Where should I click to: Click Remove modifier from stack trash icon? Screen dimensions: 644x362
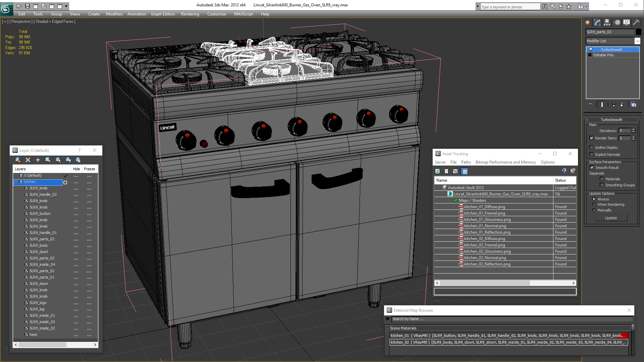pyautogui.click(x=622, y=105)
